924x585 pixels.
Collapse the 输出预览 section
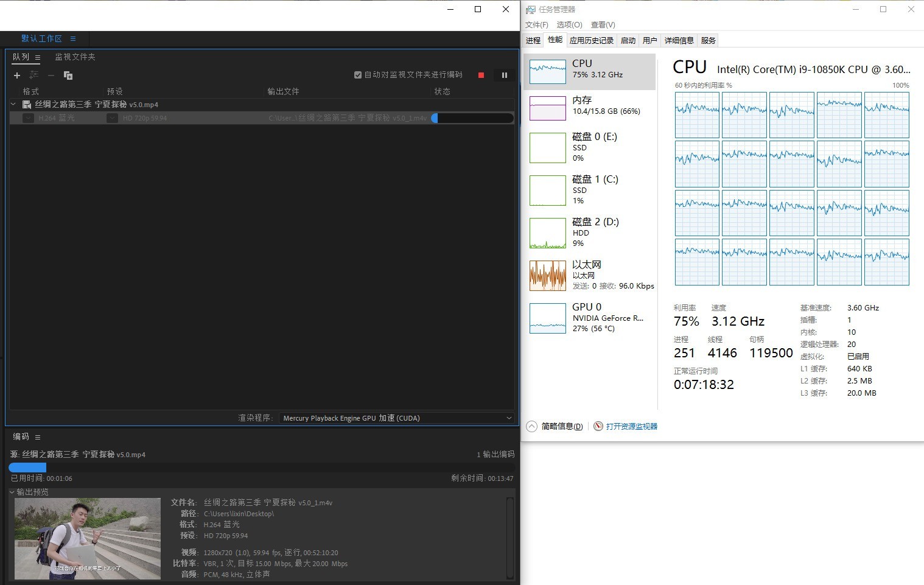click(12, 492)
